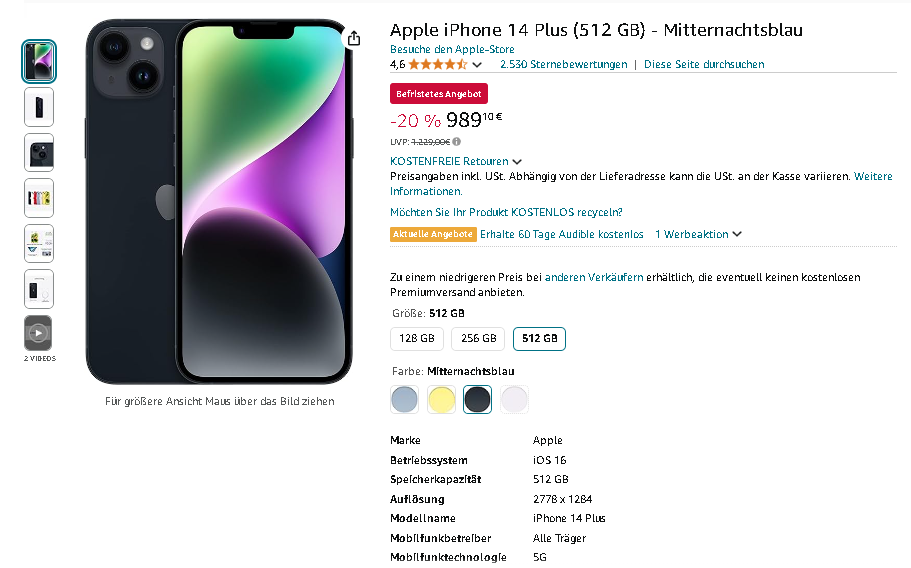Viewport: 911px width, 568px height.
Task: View the all-colors lineup thumbnail
Action: pyautogui.click(x=39, y=198)
